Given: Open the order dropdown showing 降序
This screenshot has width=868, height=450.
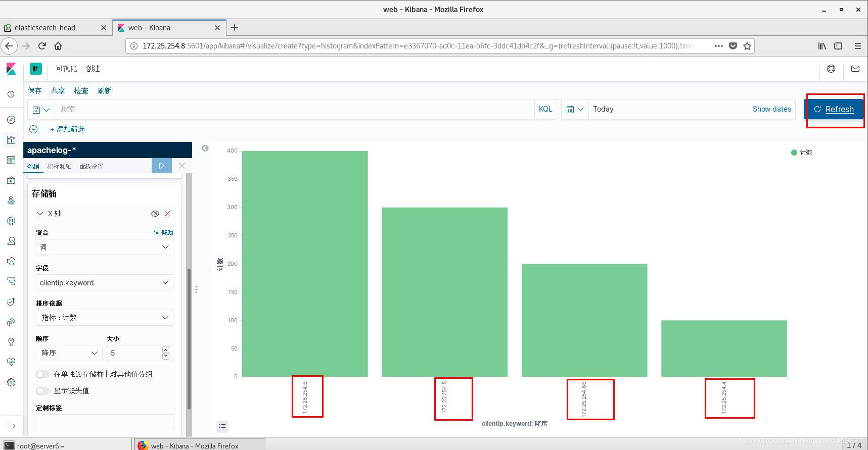Looking at the screenshot, I should click(x=69, y=353).
